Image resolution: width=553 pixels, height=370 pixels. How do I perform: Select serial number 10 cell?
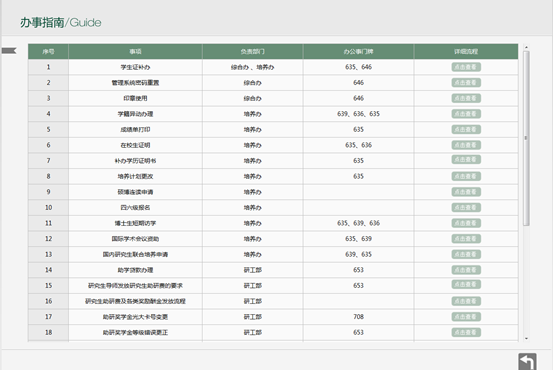(48, 207)
